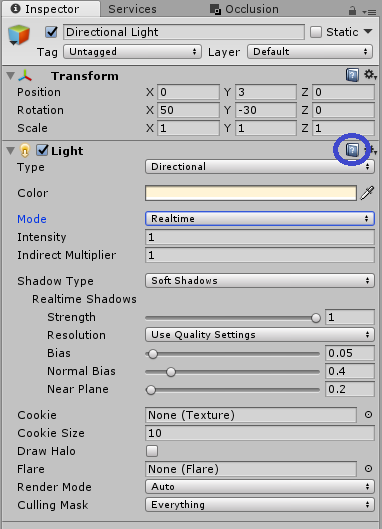Click the Strength value field

tap(350, 317)
